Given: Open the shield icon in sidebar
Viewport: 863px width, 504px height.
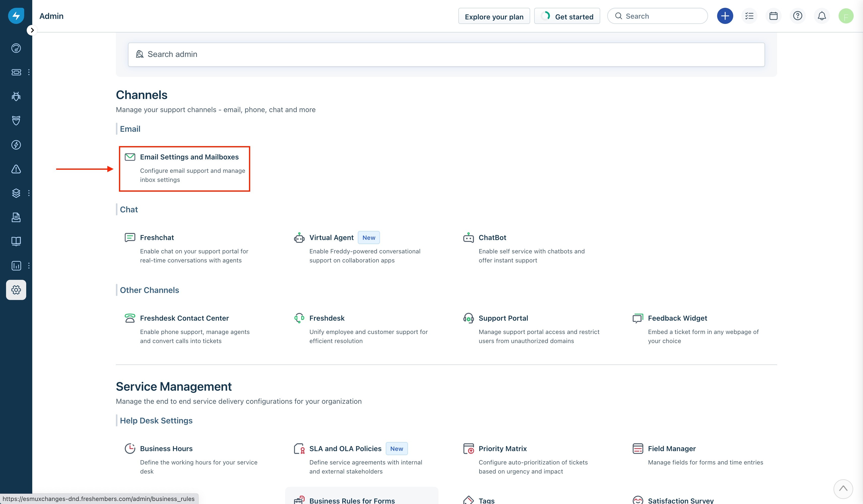Looking at the screenshot, I should [x=16, y=120].
